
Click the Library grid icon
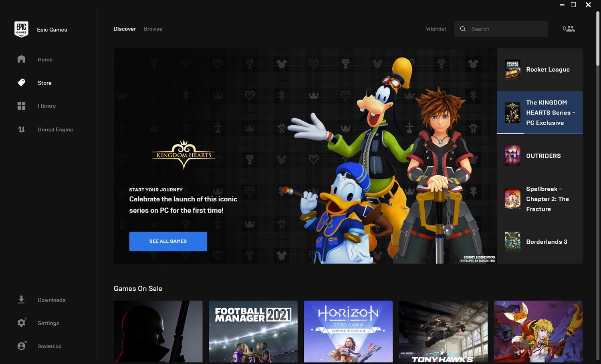[21, 106]
